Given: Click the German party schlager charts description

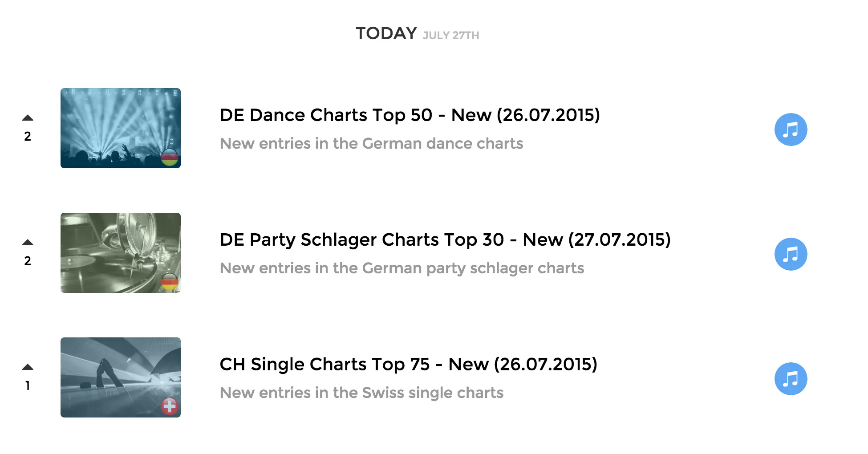Looking at the screenshot, I should click(x=402, y=268).
